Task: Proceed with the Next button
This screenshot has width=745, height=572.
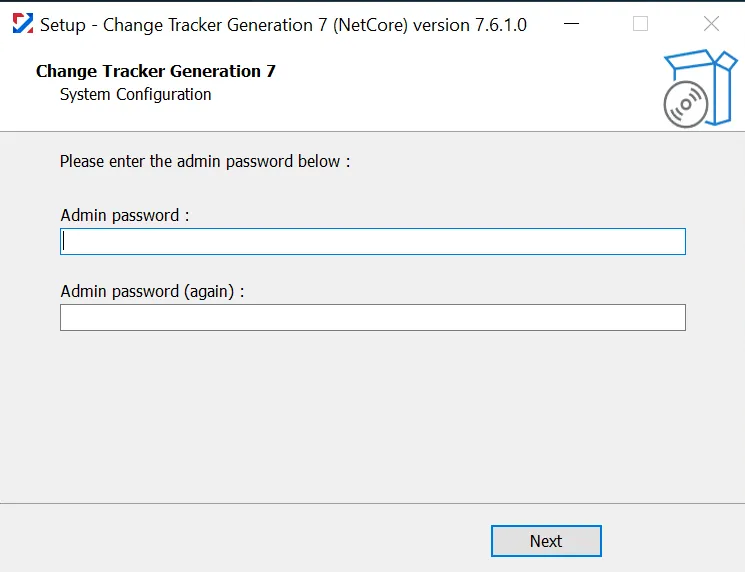Action: [x=546, y=541]
